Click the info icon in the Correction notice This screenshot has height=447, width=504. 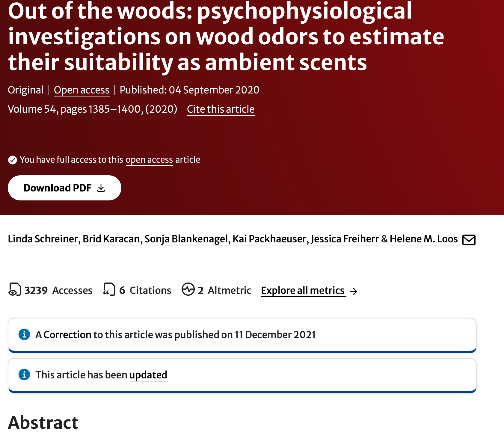point(24,334)
